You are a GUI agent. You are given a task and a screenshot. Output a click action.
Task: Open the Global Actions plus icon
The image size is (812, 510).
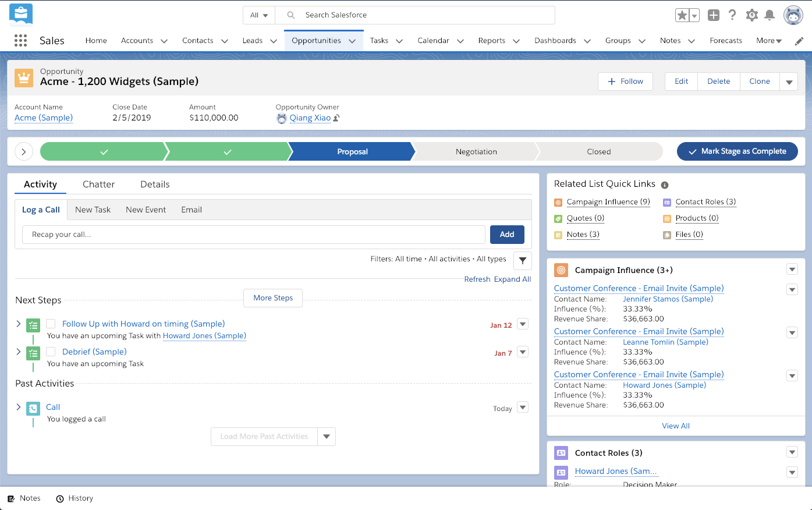(714, 15)
